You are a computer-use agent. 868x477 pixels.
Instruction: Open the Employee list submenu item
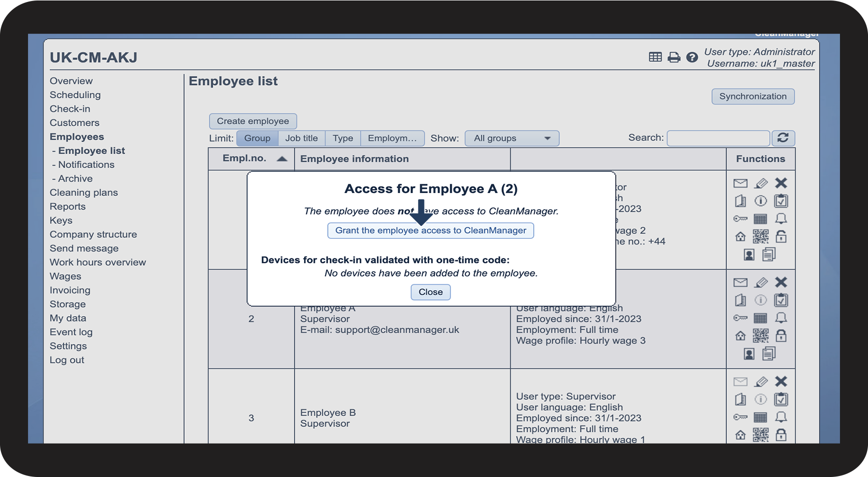(x=91, y=151)
